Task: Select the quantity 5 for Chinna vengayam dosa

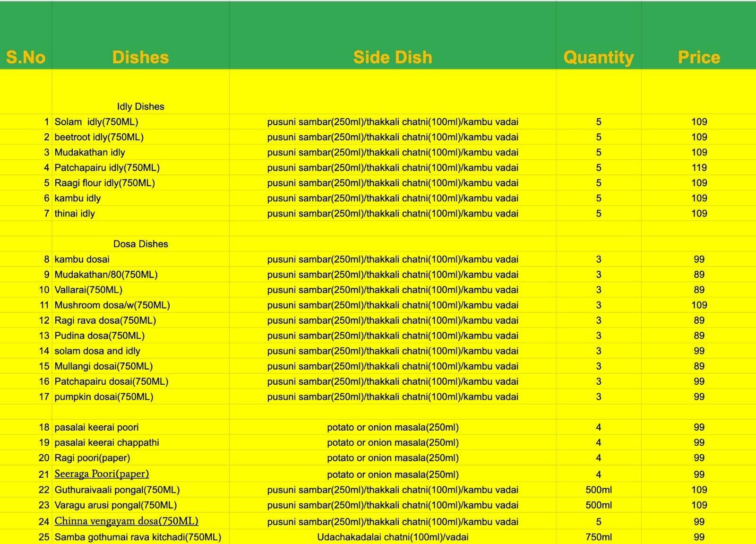Action: [x=599, y=522]
